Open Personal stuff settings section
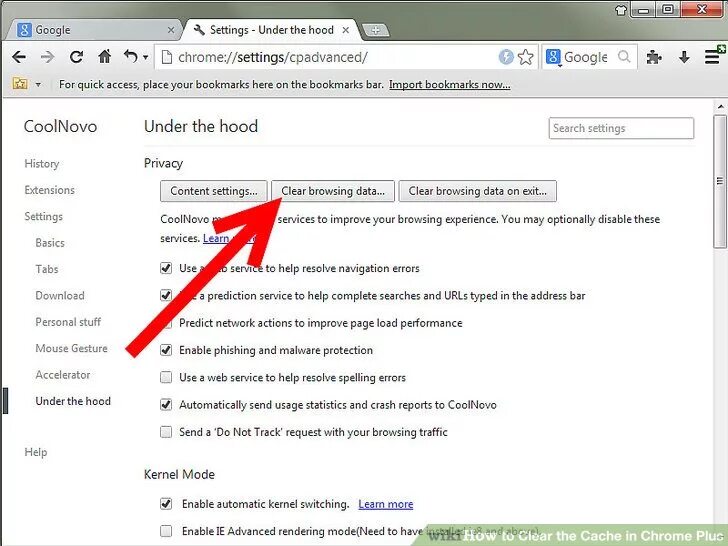Screen dimensions: 728x546 68,322
